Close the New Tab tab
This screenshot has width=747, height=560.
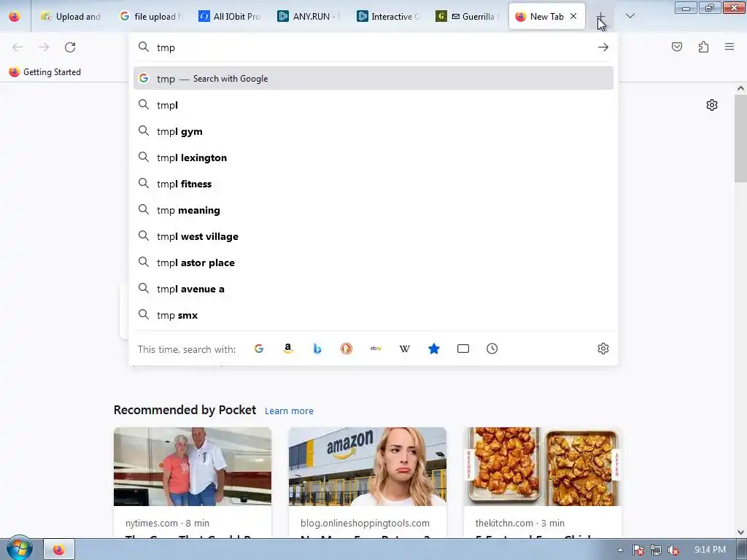tap(573, 16)
